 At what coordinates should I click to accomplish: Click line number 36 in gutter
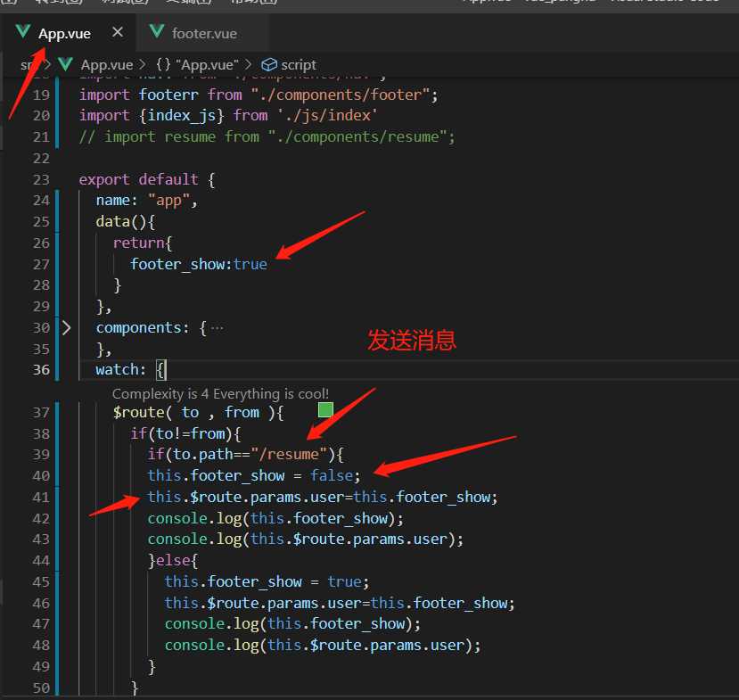[x=41, y=369]
